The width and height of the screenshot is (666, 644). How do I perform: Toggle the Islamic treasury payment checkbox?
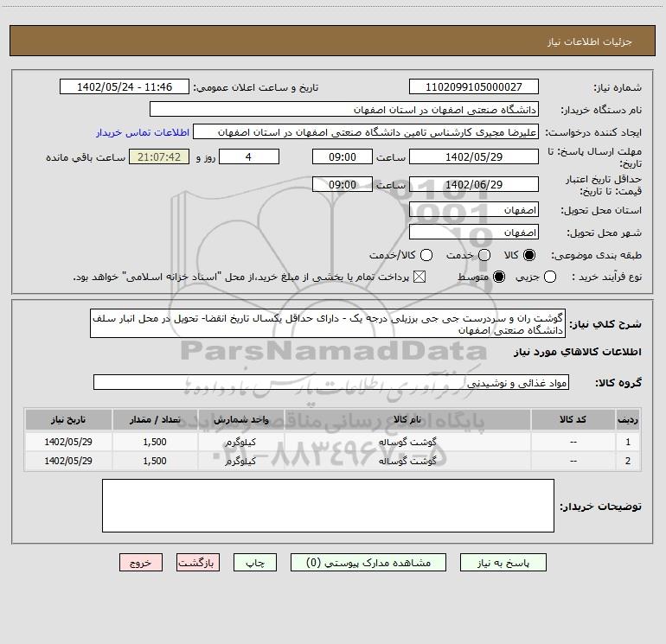[419, 277]
